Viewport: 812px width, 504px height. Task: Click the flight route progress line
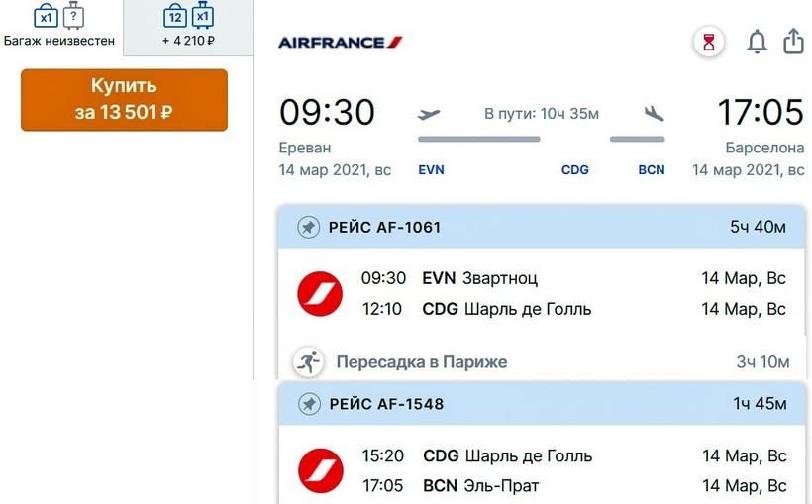[x=479, y=139]
